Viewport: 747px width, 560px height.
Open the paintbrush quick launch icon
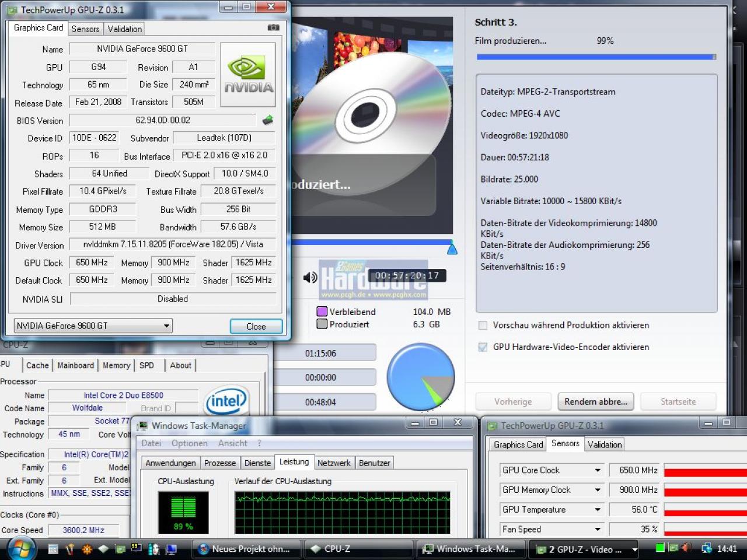click(70, 549)
